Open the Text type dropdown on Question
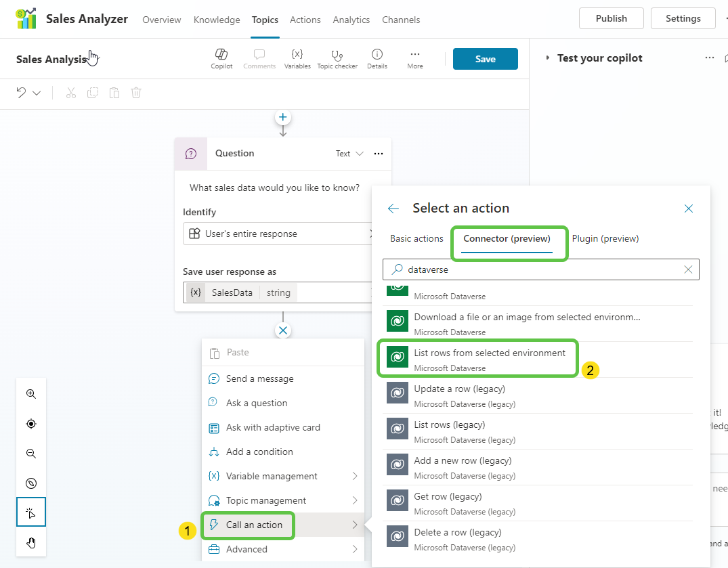728x568 pixels. click(349, 154)
